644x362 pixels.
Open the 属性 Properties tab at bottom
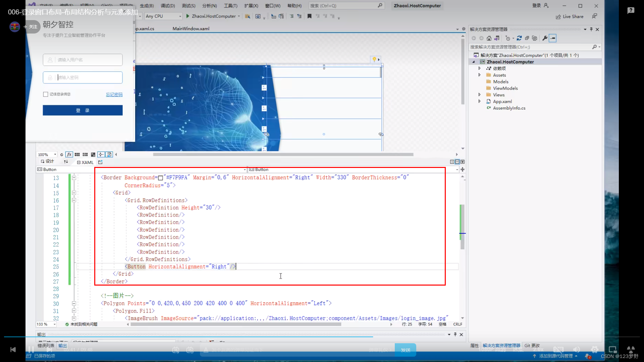coord(474,346)
